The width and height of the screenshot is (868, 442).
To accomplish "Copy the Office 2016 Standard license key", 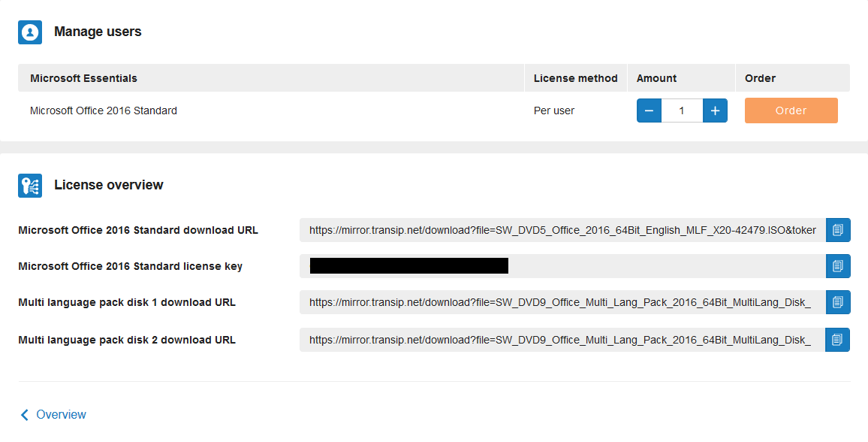I will (837, 266).
